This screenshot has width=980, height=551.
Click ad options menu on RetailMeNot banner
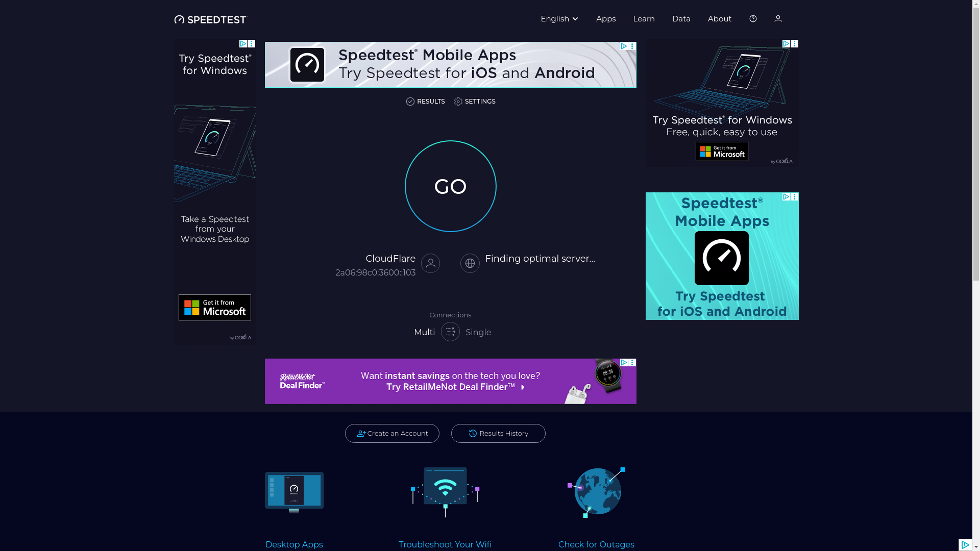tap(632, 363)
